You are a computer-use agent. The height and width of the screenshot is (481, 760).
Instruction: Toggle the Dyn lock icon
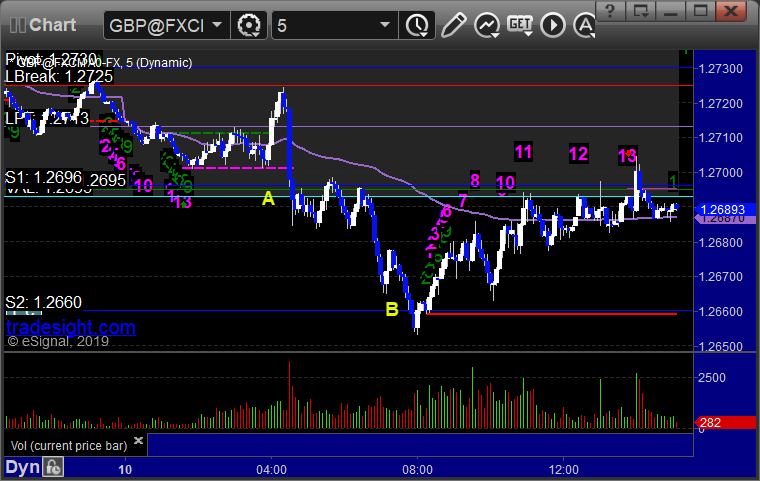point(53,467)
